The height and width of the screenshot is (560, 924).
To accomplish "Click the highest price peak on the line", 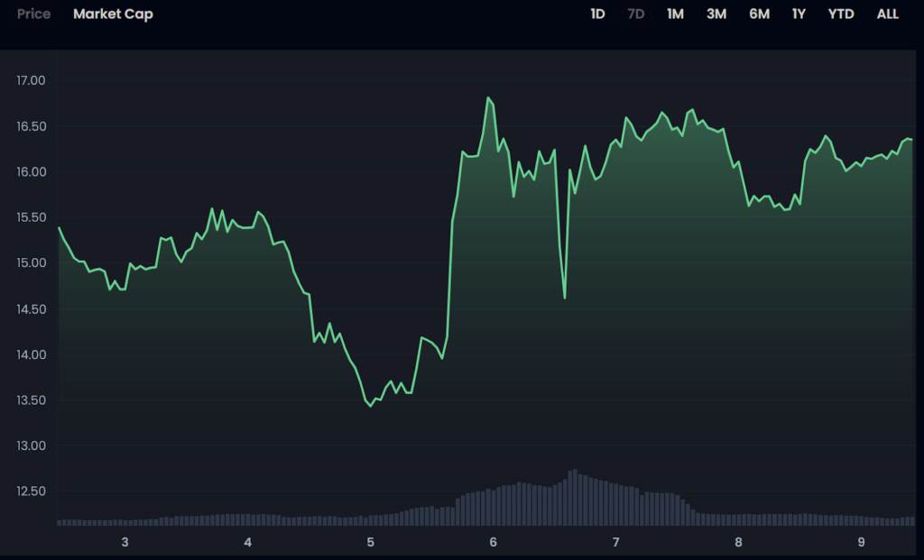I will point(488,97).
